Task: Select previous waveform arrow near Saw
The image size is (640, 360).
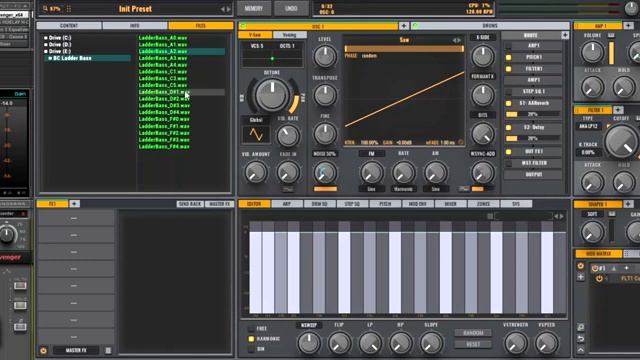Action: click(x=454, y=40)
